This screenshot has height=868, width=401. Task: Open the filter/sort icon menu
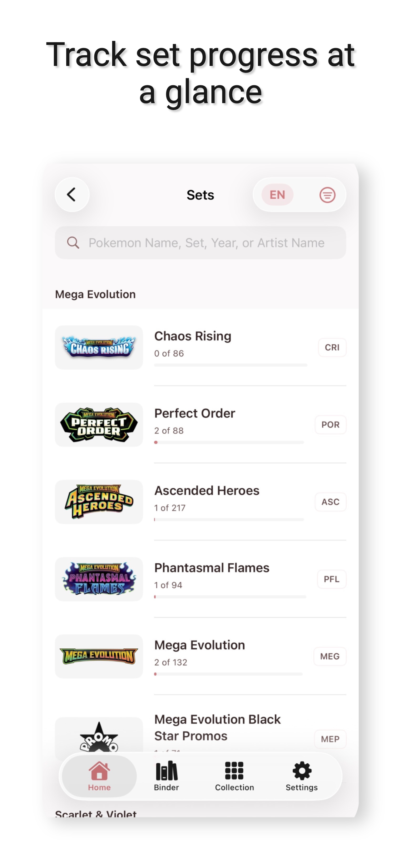(x=327, y=195)
